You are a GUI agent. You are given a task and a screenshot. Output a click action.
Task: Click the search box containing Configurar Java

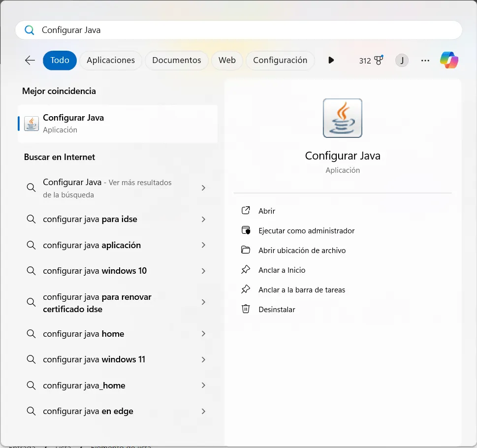(239, 30)
